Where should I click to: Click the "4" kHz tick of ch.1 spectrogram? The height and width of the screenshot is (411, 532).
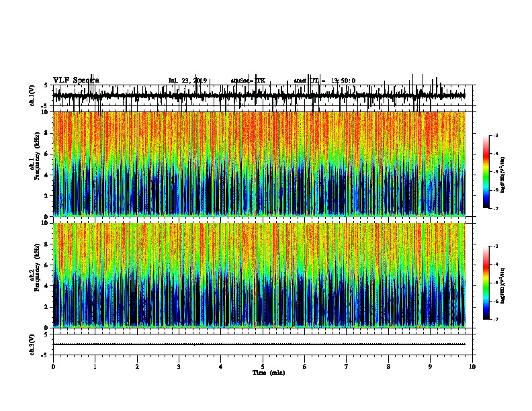point(47,175)
